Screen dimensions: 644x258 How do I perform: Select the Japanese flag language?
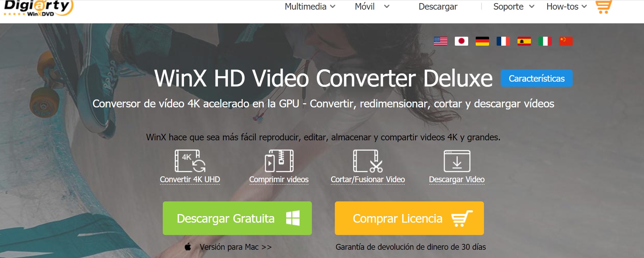[x=461, y=41]
